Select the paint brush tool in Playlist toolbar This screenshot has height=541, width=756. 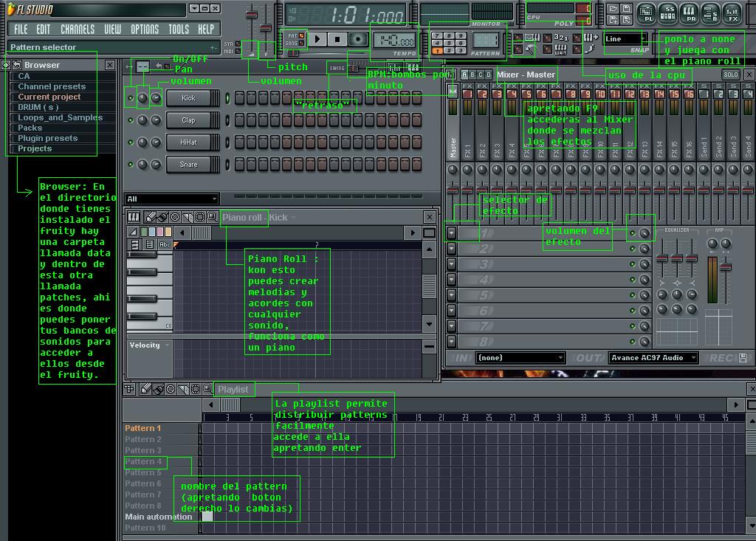pos(158,389)
